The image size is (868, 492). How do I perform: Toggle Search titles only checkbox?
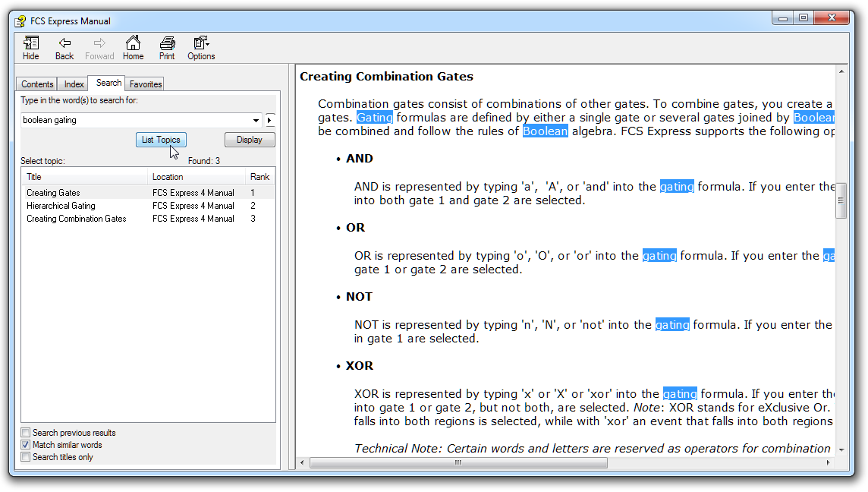coord(26,457)
